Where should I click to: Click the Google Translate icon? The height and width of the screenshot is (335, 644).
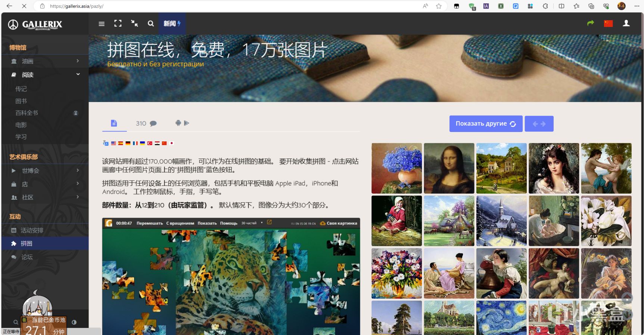tap(106, 143)
